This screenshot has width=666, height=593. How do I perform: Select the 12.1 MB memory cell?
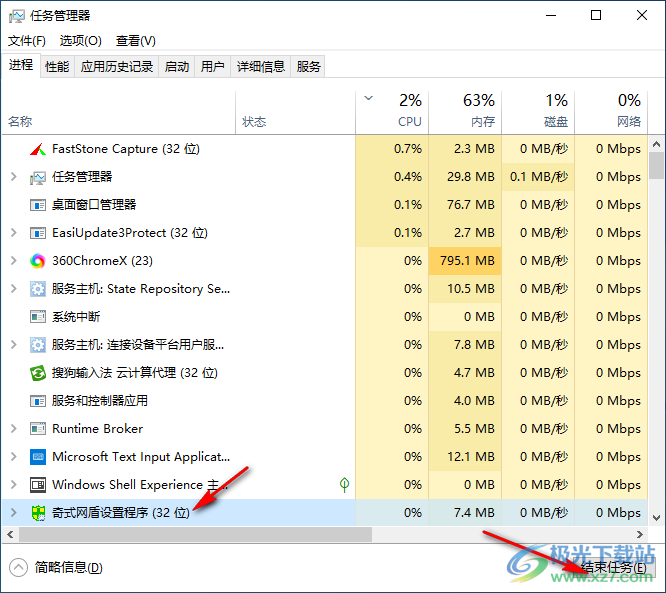point(465,457)
